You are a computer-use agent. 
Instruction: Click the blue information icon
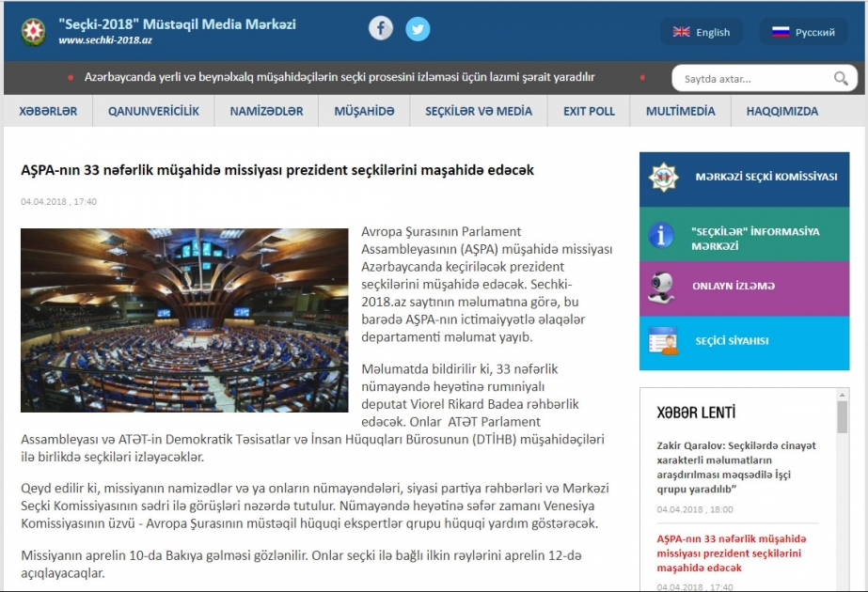[661, 235]
